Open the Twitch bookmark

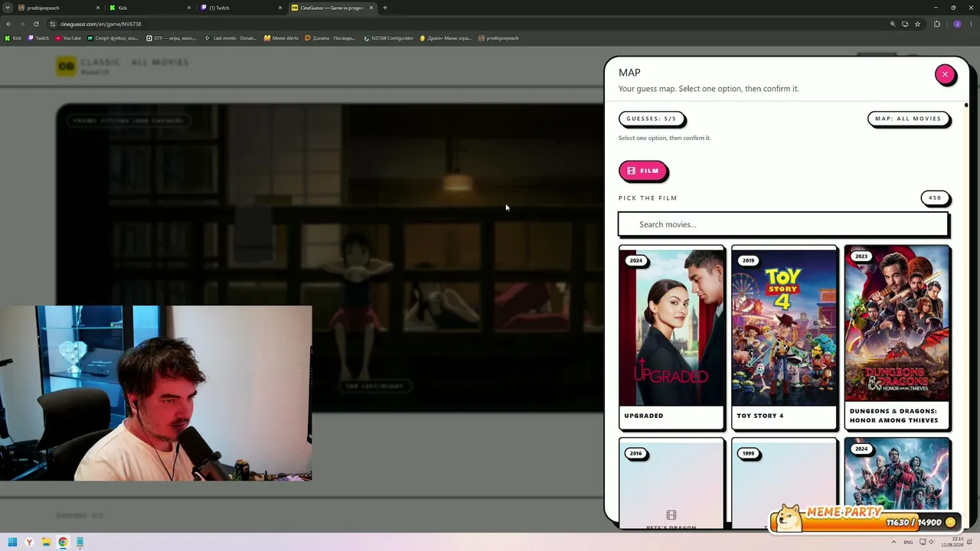click(39, 38)
